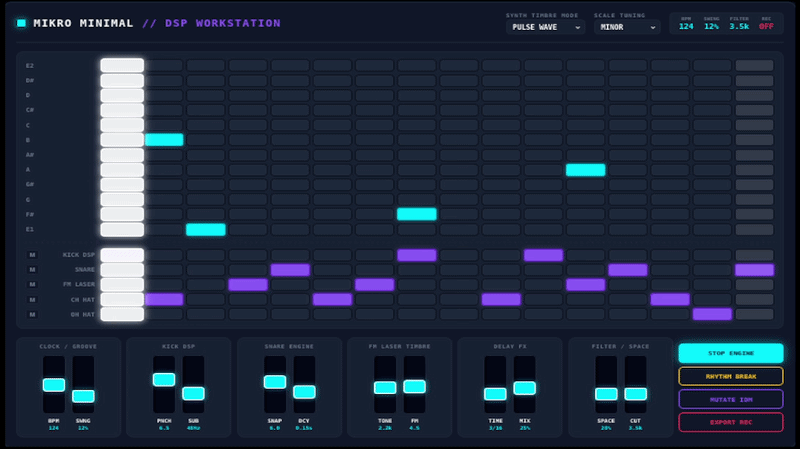The height and width of the screenshot is (449, 800).
Task: Mute the FM LASER track
Action: pos(32,284)
